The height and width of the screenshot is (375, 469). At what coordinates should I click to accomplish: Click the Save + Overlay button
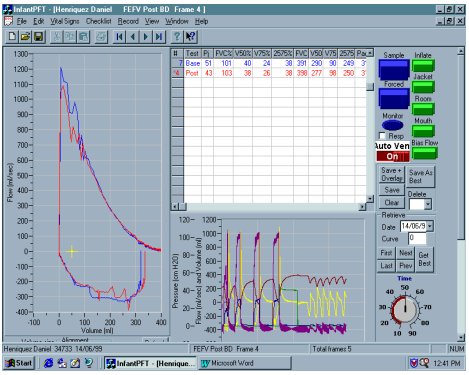tap(392, 174)
